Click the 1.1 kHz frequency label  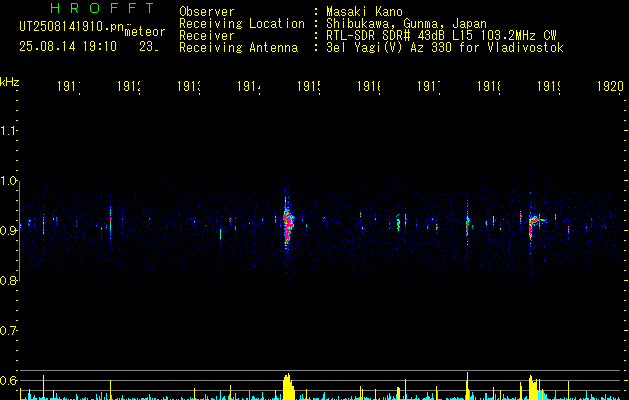[9, 131]
